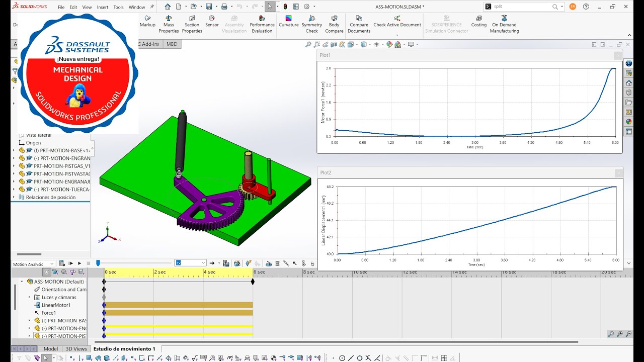The image size is (644, 362).
Task: Click the Play button in motion toolbar
Action: pos(79,263)
